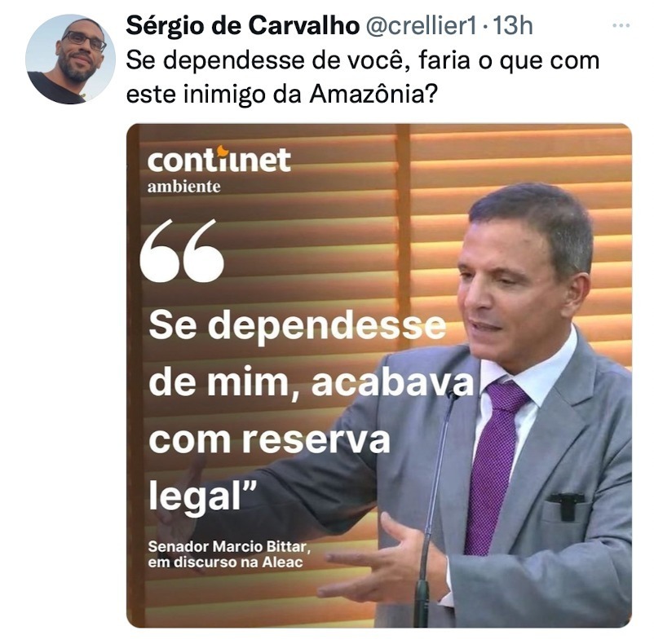Screen dimensions: 654x644
Task: Click the contilnet logo in the image
Action: click(219, 160)
